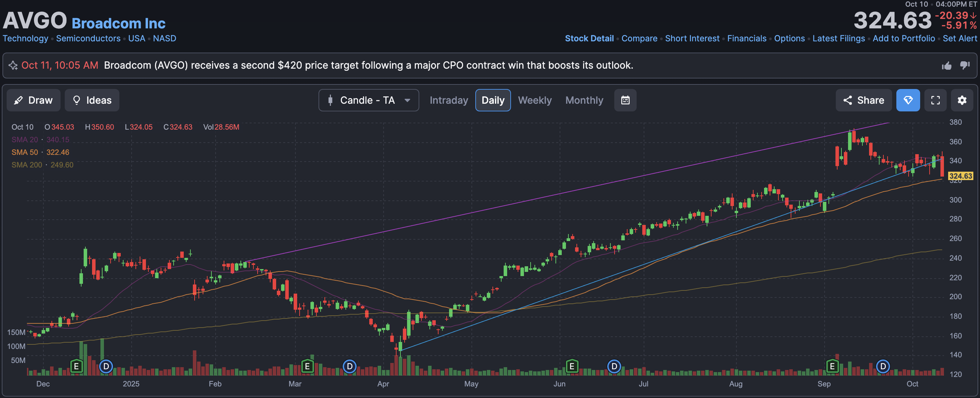Click the thumbs down icon on news
Screen dimensions: 980x398
point(965,66)
